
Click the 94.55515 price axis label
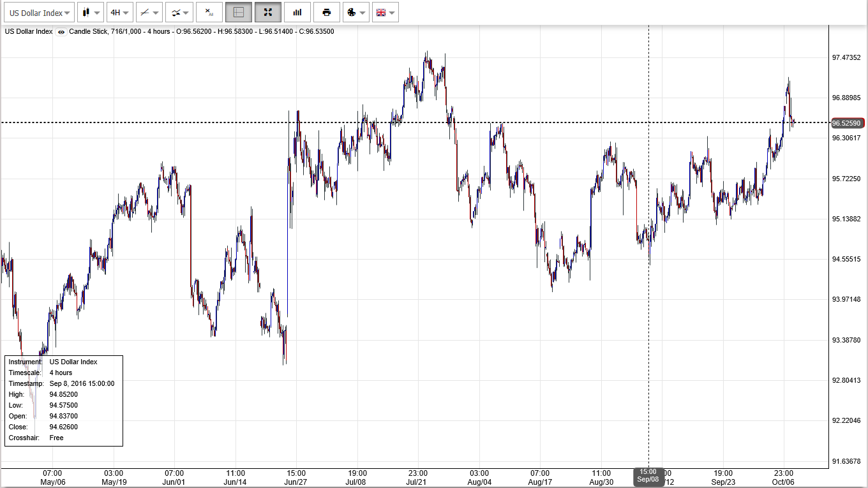pos(846,259)
